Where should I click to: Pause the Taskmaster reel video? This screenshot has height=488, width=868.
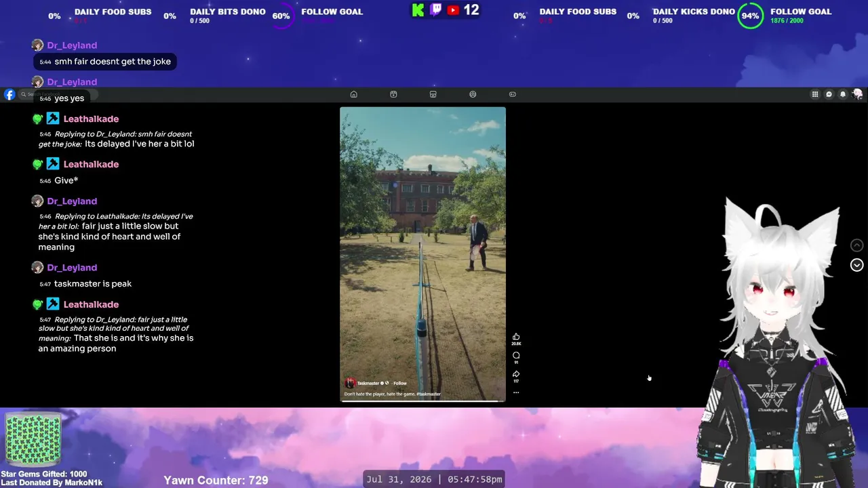coord(422,254)
